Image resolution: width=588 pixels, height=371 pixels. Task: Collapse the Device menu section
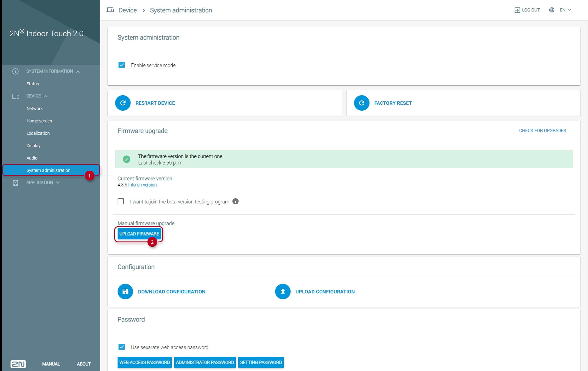click(x=46, y=96)
